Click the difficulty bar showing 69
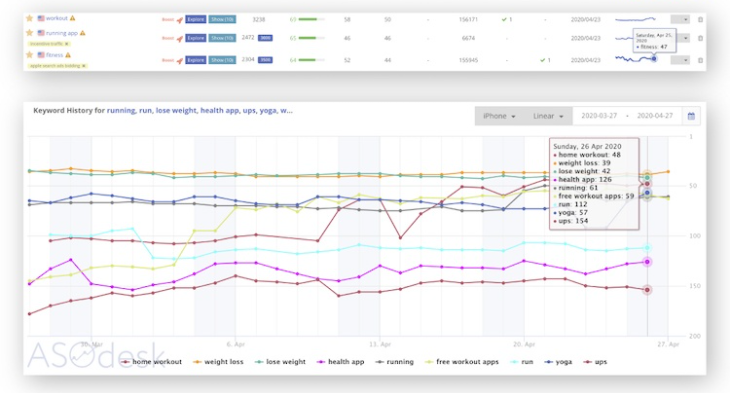The image size is (732, 393). pos(311,20)
